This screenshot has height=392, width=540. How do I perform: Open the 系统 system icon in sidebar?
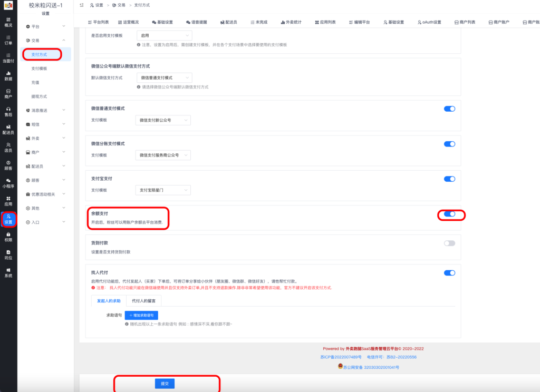(8, 272)
